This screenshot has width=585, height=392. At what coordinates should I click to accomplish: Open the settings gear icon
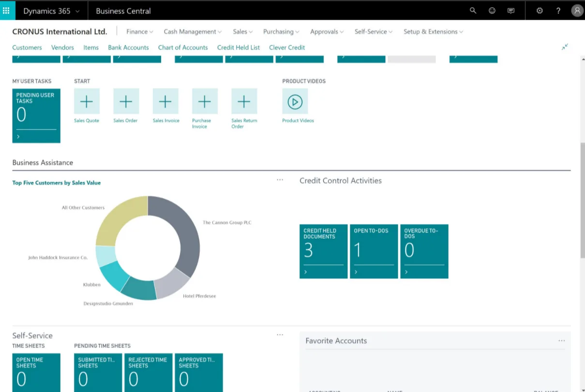[540, 10]
